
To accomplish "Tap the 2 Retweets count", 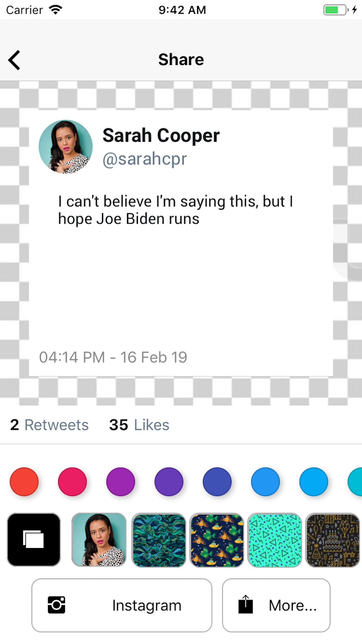I will [49, 425].
